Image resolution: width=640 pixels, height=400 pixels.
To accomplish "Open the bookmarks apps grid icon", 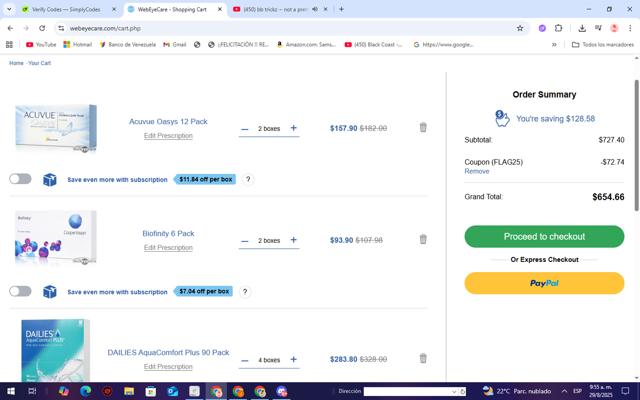I will (x=9, y=44).
